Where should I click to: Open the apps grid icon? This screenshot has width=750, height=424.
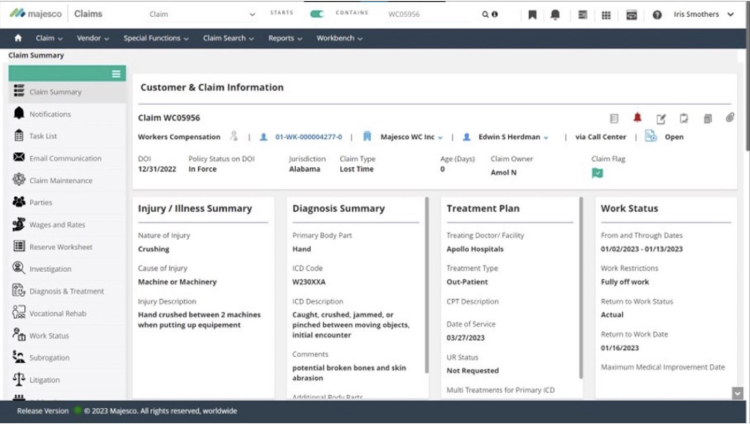[x=606, y=15]
